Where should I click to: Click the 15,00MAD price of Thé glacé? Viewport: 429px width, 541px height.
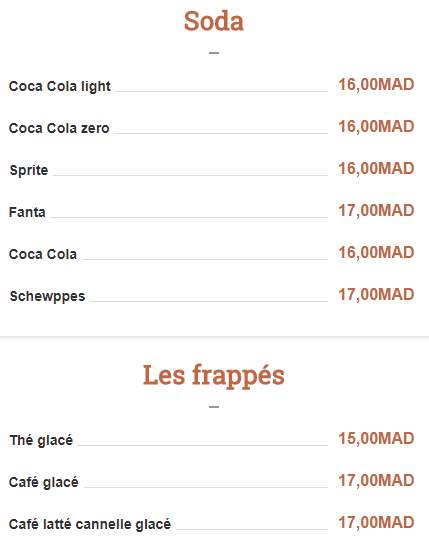click(376, 439)
